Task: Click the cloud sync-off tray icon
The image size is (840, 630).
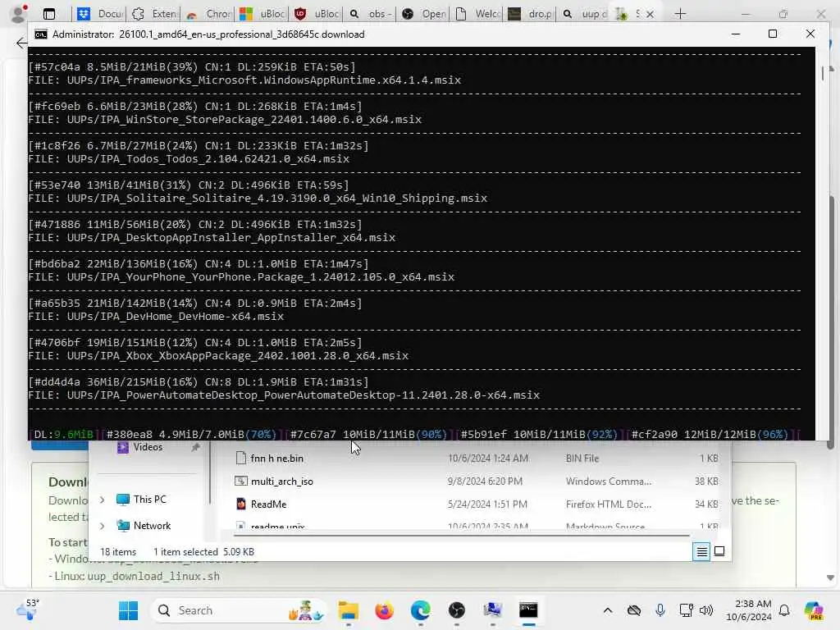Action: 634,610
